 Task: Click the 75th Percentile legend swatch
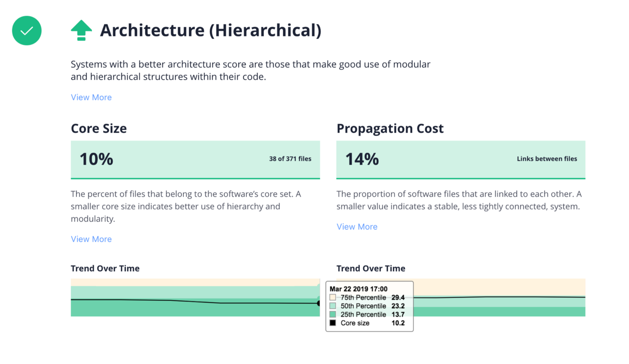(333, 297)
